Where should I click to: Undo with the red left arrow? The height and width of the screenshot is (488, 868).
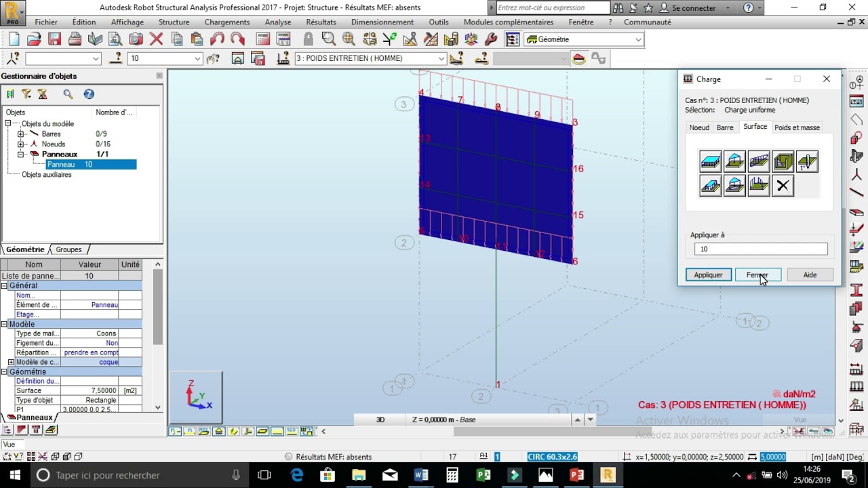point(217,39)
